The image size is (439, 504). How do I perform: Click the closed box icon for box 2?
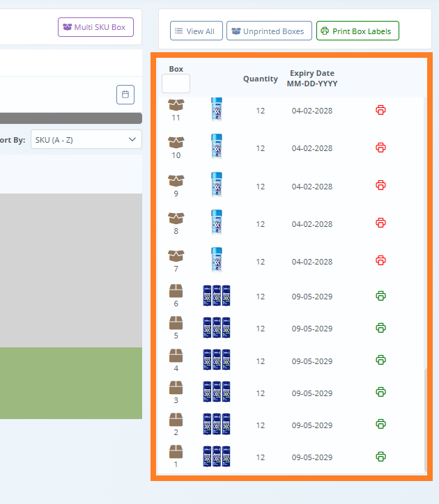176,419
